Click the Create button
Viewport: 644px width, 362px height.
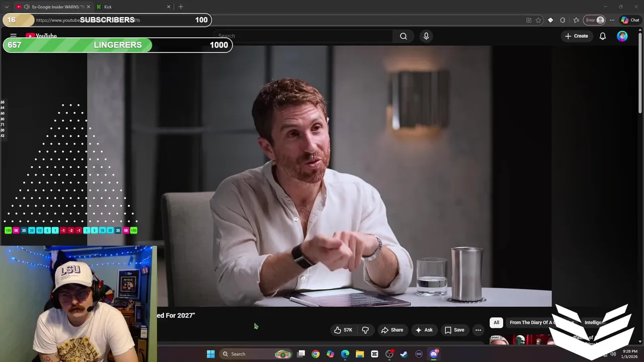coord(577,36)
